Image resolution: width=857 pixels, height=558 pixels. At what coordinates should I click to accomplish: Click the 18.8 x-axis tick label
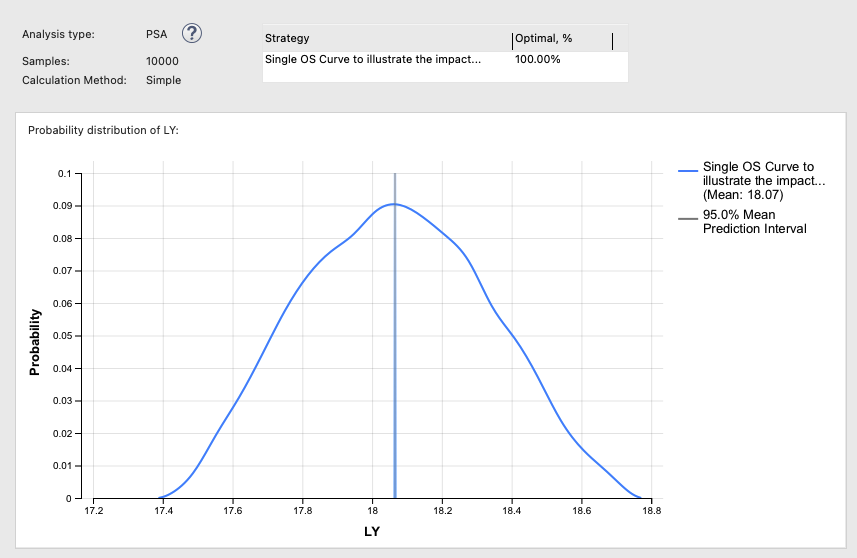coord(651,510)
